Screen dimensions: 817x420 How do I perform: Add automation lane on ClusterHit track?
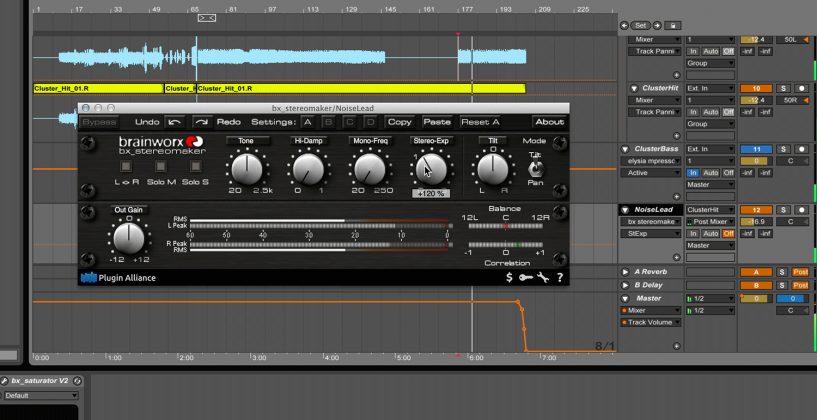coord(676,136)
